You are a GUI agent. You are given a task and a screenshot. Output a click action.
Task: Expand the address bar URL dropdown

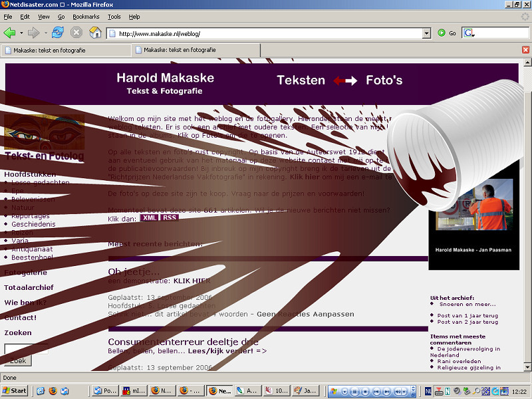click(426, 33)
